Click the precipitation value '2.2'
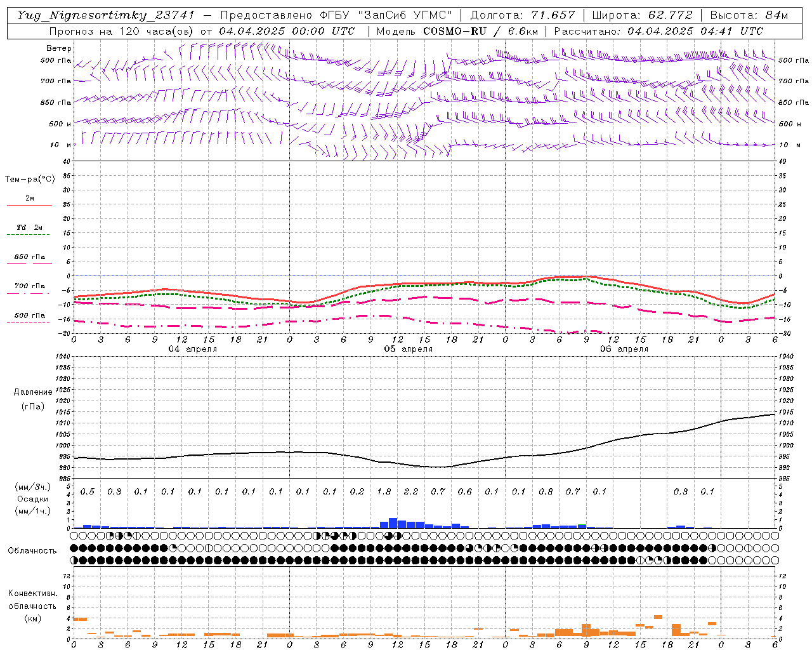The width and height of the screenshot is (812, 650). 411,491
